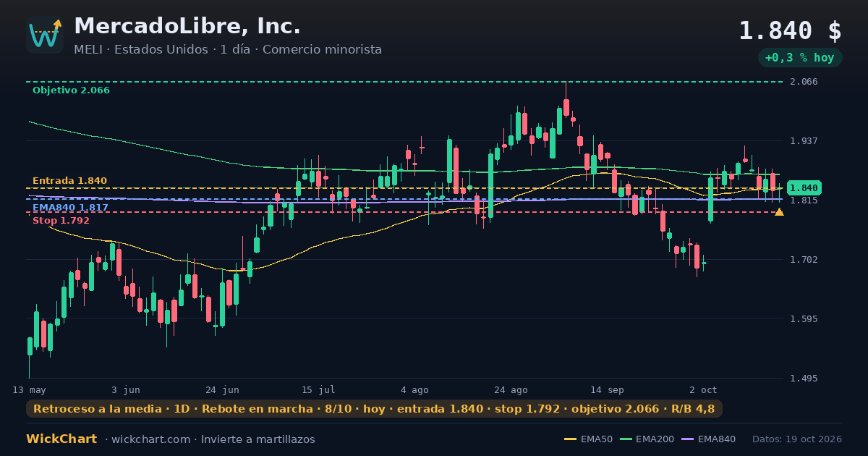Click the Objetivo 2.066 target label
Screen dimensions: 868x456
[71, 90]
